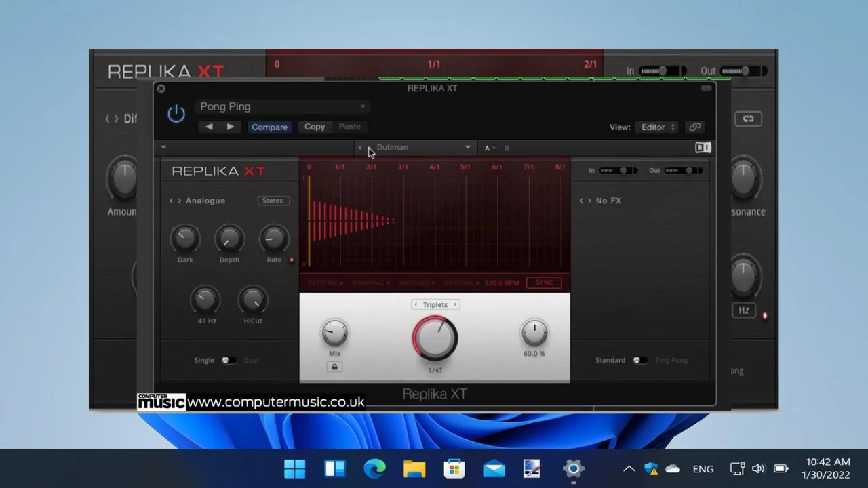Load the next preset with right arrow
The height and width of the screenshot is (488, 868).
[x=231, y=127]
